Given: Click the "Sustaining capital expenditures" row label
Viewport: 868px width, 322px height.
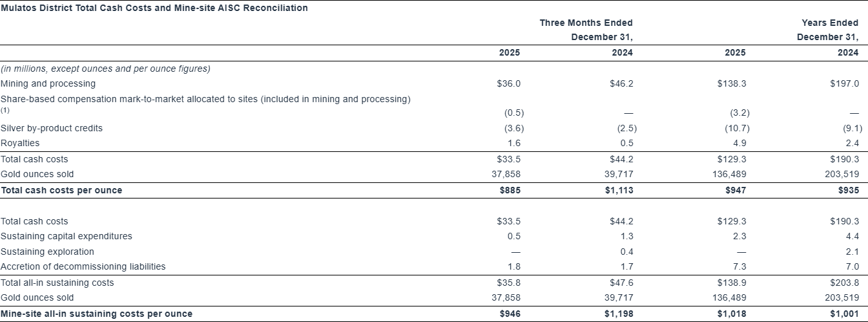Looking at the screenshot, I should coord(67,236).
